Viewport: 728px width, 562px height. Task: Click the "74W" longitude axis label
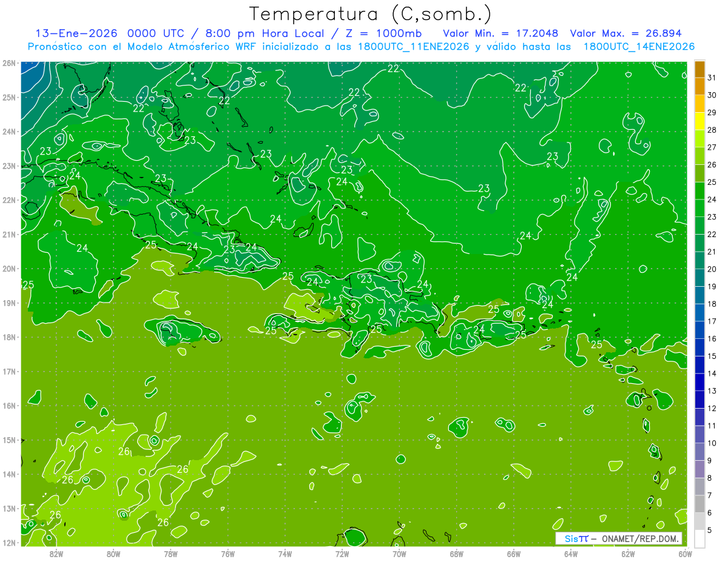285,554
